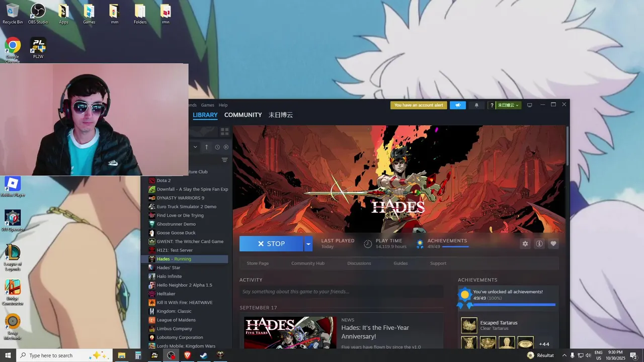Switch to the LIBRARY tab
This screenshot has width=644, height=362.
(x=205, y=115)
